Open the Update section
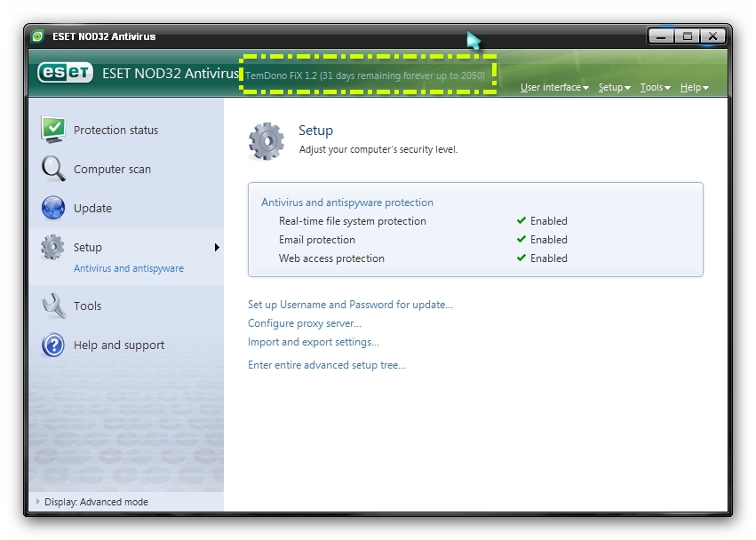This screenshot has width=756, height=540. click(92, 209)
